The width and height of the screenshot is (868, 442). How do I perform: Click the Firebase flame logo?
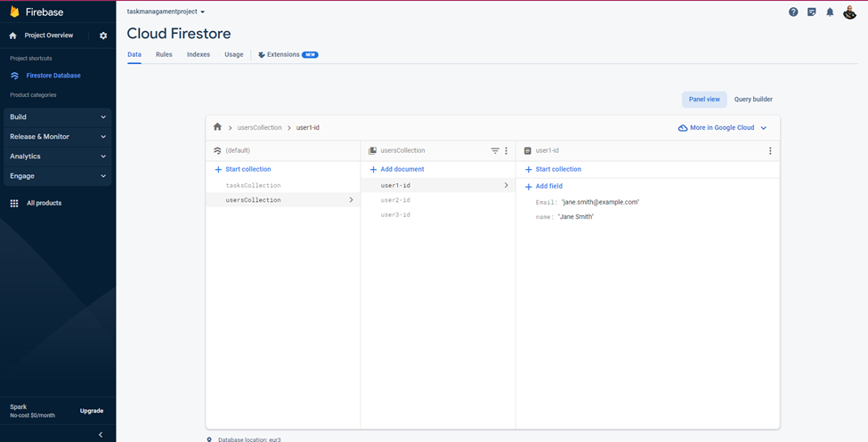point(14,12)
